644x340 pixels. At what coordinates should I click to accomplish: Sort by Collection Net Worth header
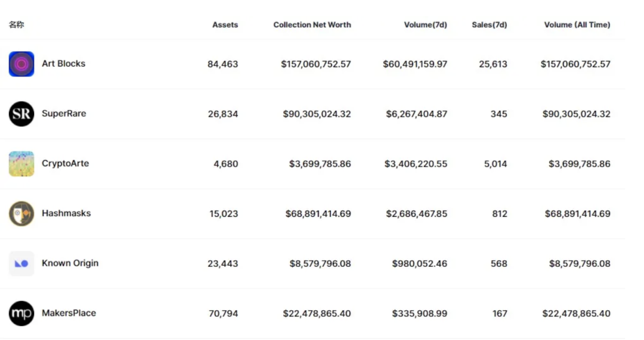point(312,25)
